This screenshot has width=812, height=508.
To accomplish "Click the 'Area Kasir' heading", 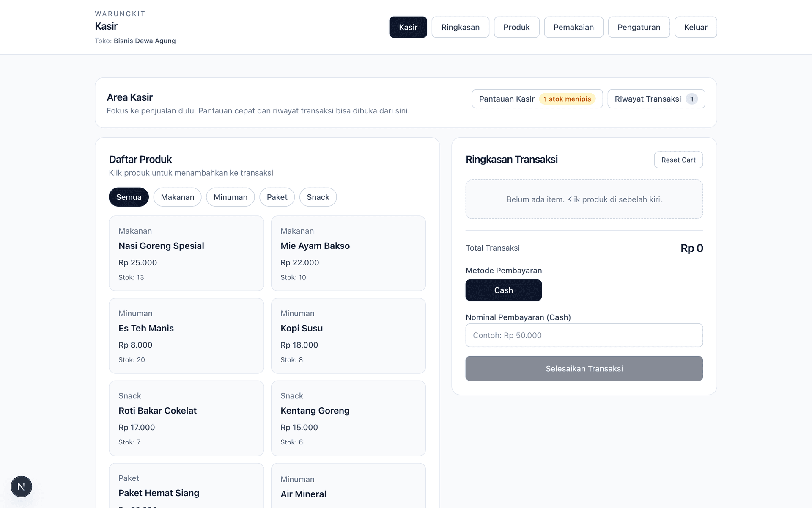I will pos(129,97).
